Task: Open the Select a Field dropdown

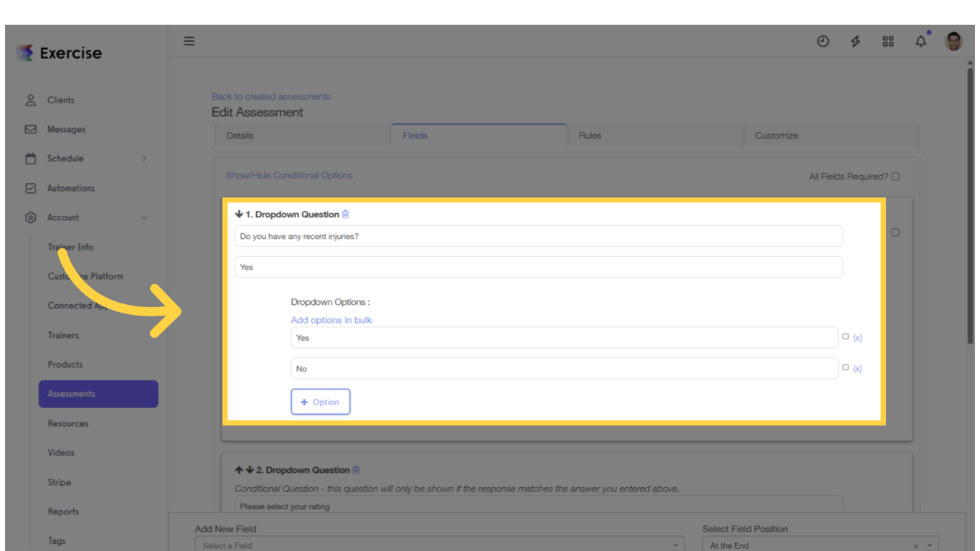Action: pos(438,545)
